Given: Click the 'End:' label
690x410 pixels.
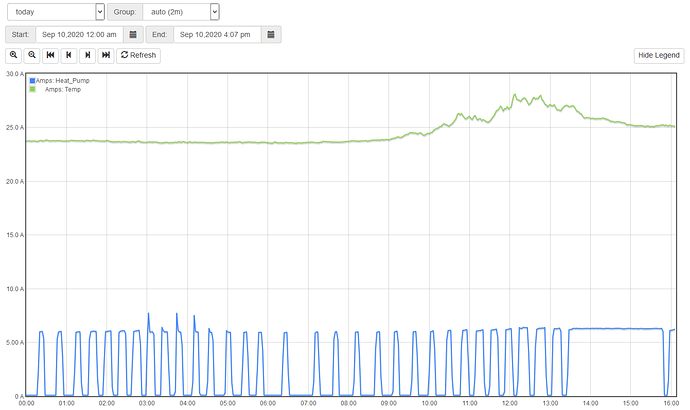Looking at the screenshot, I should coord(160,34).
